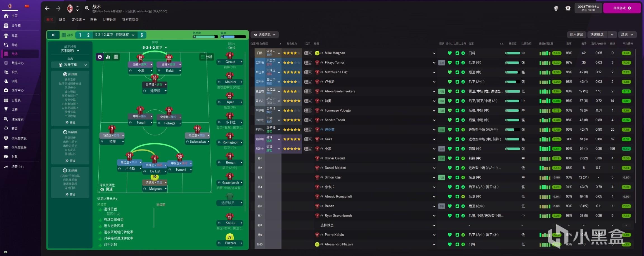The image size is (644, 256).
Task: Open 医疗中心 medical centre in sidebar
Action: click(x=17, y=90)
